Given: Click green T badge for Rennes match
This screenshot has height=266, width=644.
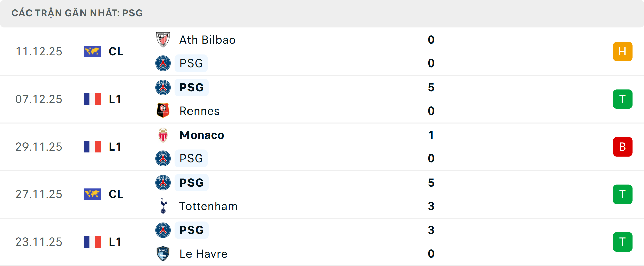Looking at the screenshot, I should point(623,99).
